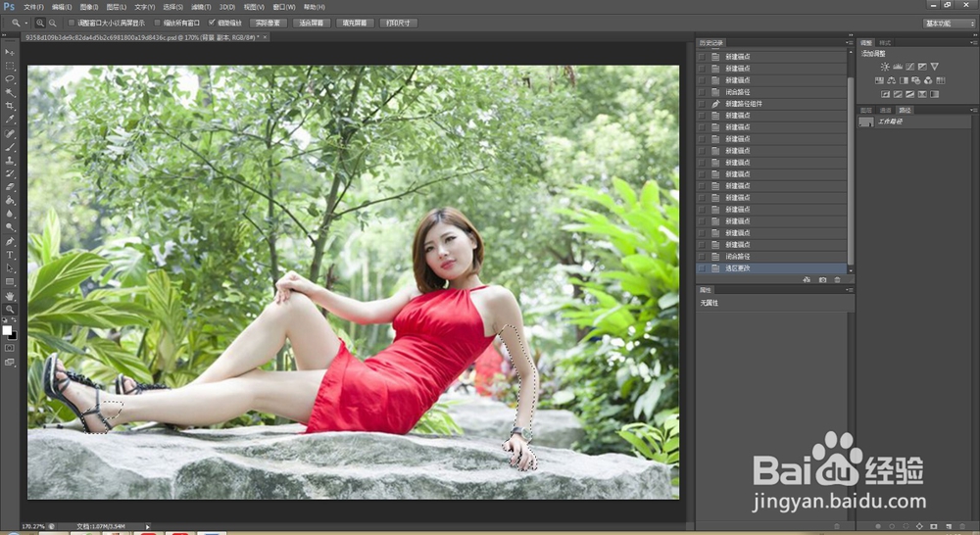Click the 适合屏幕 button
Viewport: 980px width, 535px height.
(312, 24)
